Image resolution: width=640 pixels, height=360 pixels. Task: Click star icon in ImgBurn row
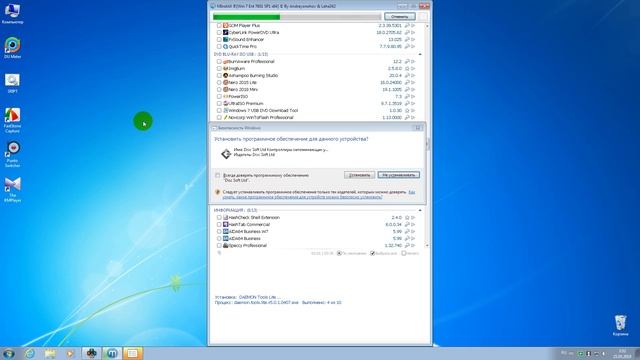[x=407, y=69]
